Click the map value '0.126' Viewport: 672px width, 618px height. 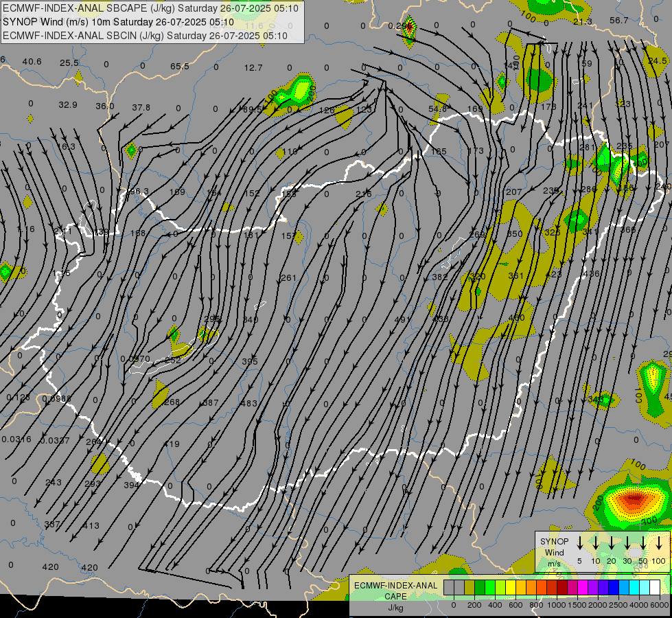point(19,398)
